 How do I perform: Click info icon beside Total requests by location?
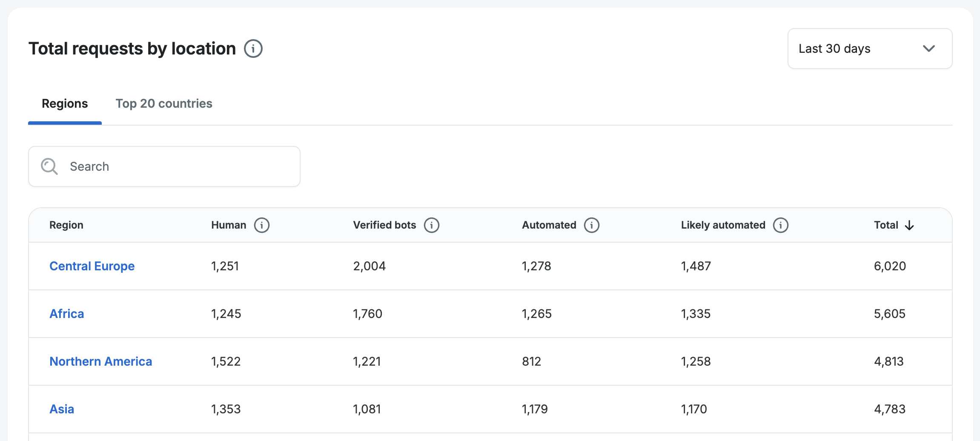tap(253, 49)
